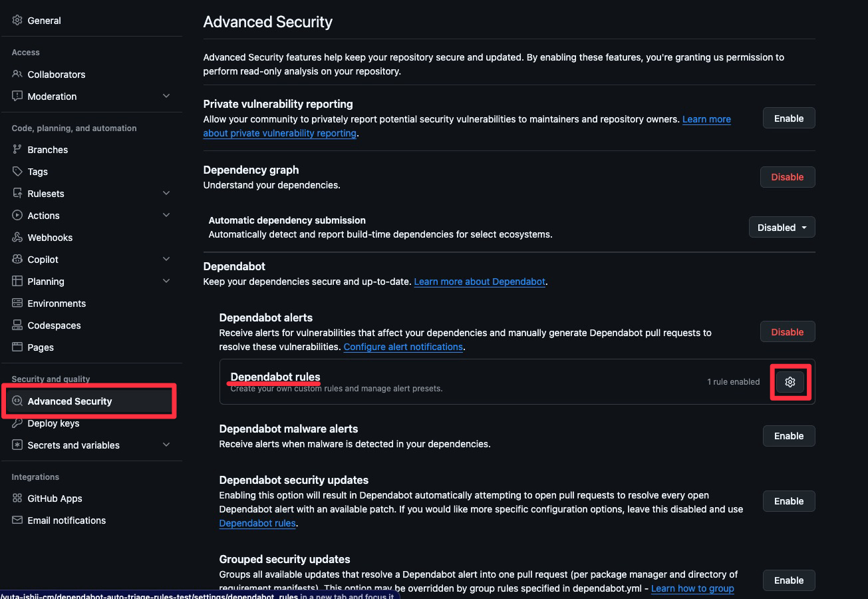This screenshot has height=599, width=868.
Task: Open Dependabot rules gear settings button
Action: point(790,382)
